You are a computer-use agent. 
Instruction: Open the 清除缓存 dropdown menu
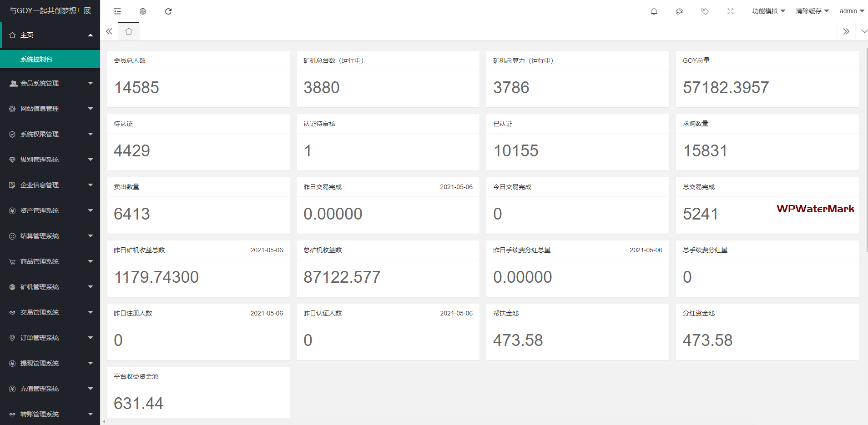pos(812,11)
